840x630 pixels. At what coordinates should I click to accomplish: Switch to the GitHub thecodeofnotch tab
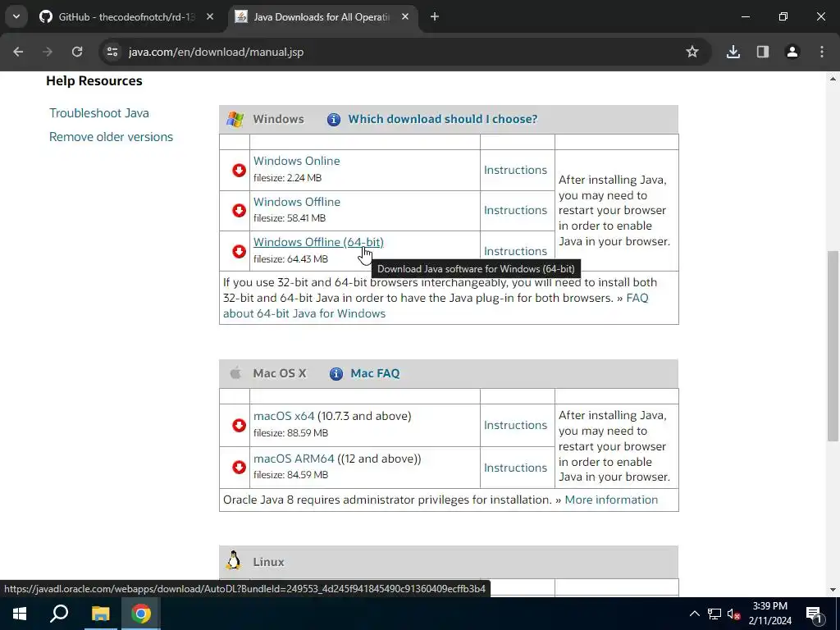point(127,17)
